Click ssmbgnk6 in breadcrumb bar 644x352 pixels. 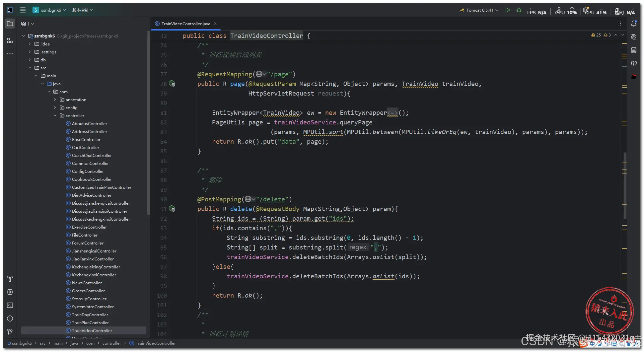22,343
